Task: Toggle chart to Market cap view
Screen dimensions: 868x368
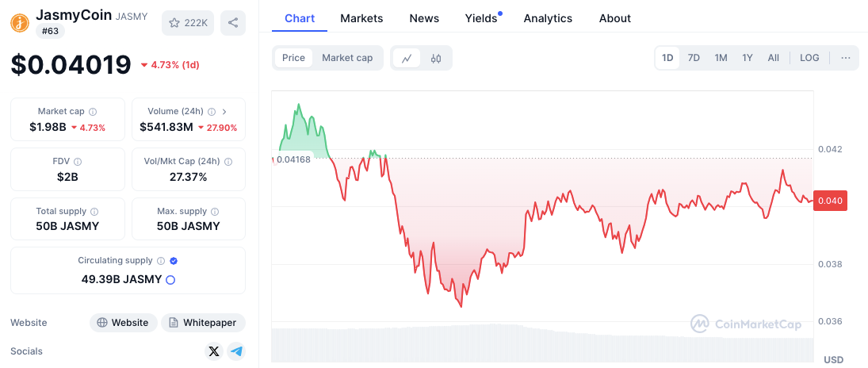Action: (347, 58)
